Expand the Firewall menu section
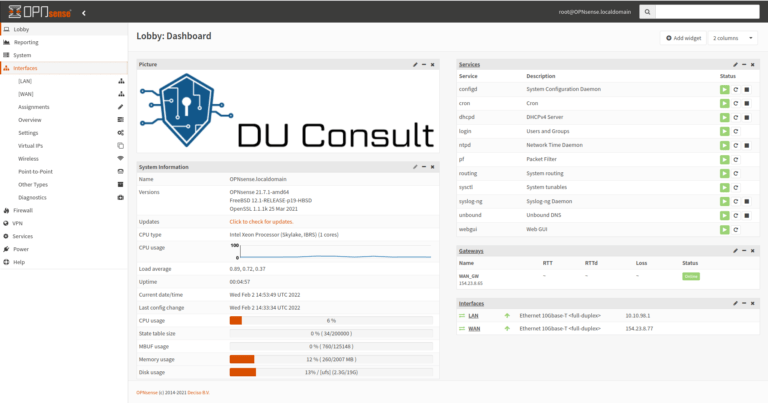 pyautogui.click(x=23, y=211)
